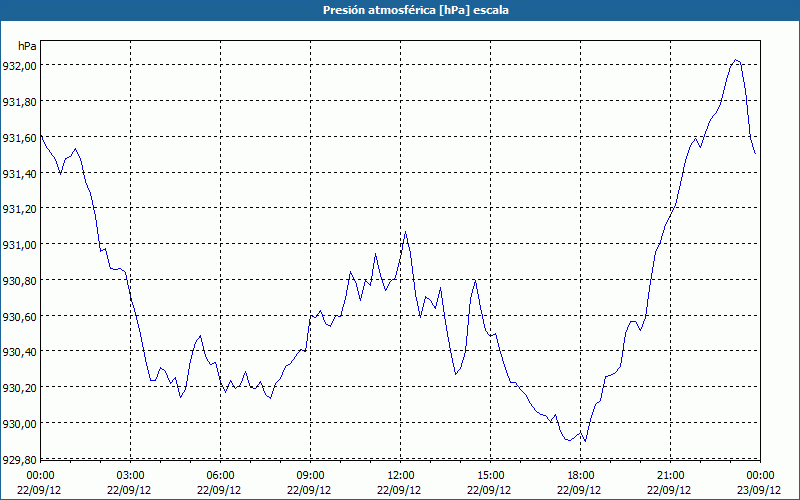Click the 23/09/12 date label
The width and height of the screenshot is (800, 500).
pyautogui.click(x=759, y=490)
